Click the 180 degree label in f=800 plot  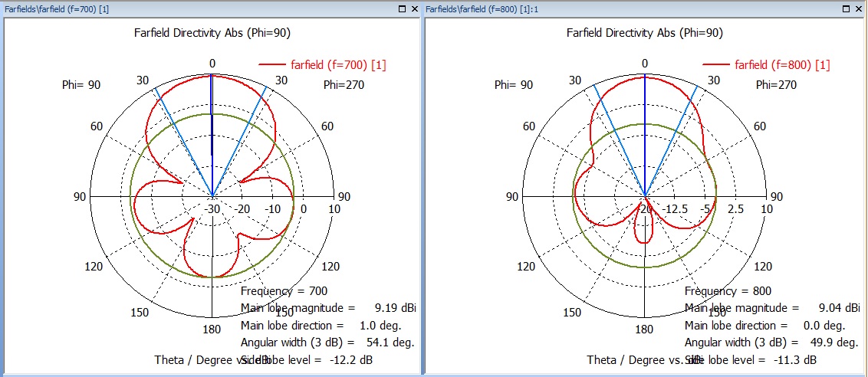pyautogui.click(x=645, y=329)
